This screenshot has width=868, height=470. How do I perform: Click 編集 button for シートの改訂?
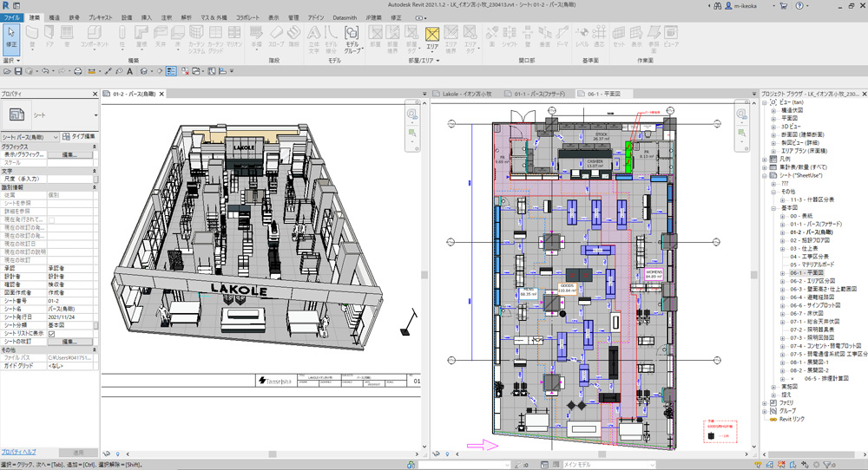(69, 342)
